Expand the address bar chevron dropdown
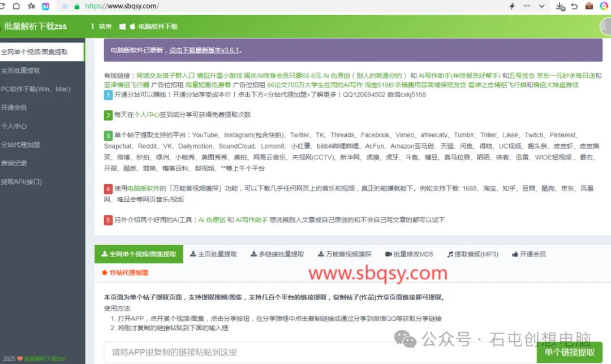The image size is (611, 364). click(x=541, y=6)
